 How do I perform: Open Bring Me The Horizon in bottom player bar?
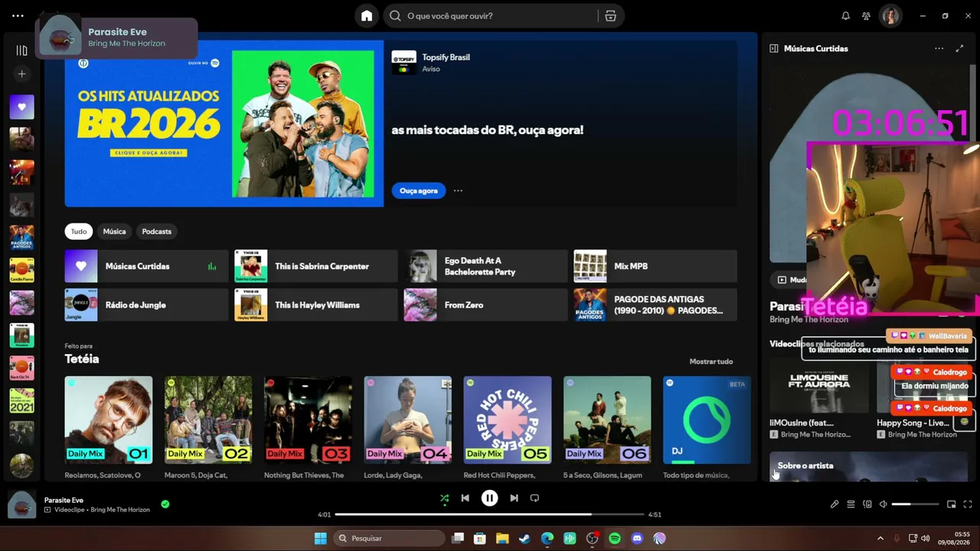click(x=120, y=510)
